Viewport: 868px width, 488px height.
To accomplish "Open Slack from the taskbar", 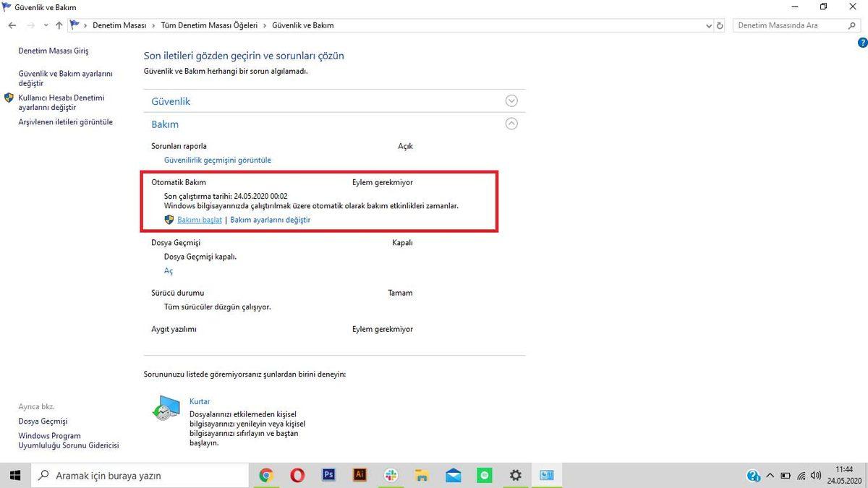I will [390, 475].
